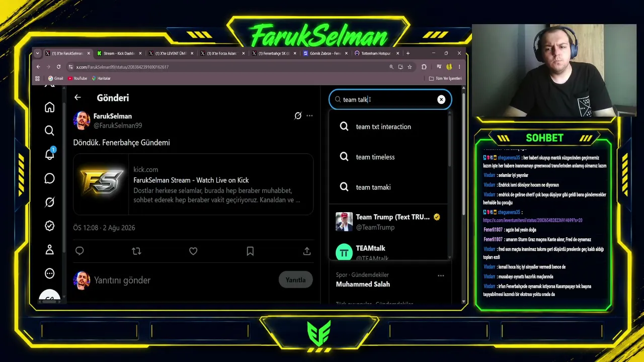Select the 'team txt interaction' suggestion text
Screen dimensions: 644x362
tap(383, 127)
